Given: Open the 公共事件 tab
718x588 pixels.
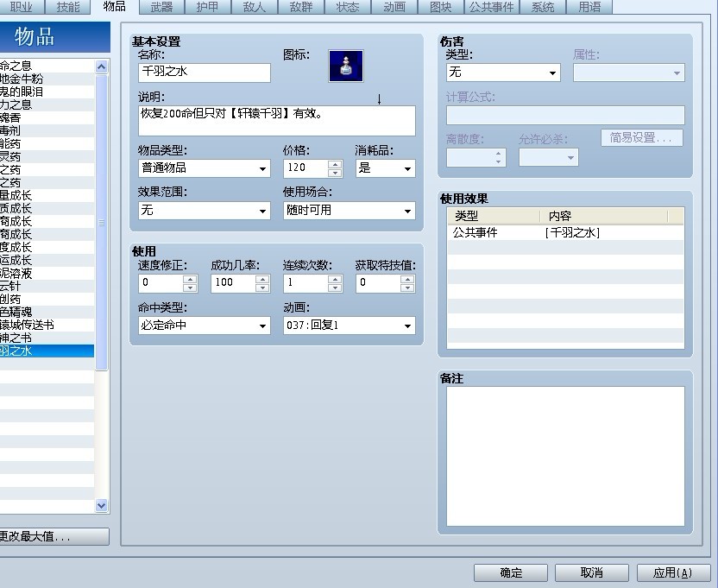Looking at the screenshot, I should click(x=491, y=7).
